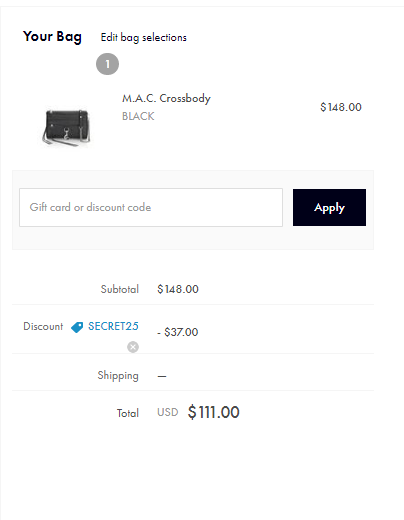This screenshot has height=520, width=404.
Task: Click the Your Bag heading
Action: tap(52, 37)
